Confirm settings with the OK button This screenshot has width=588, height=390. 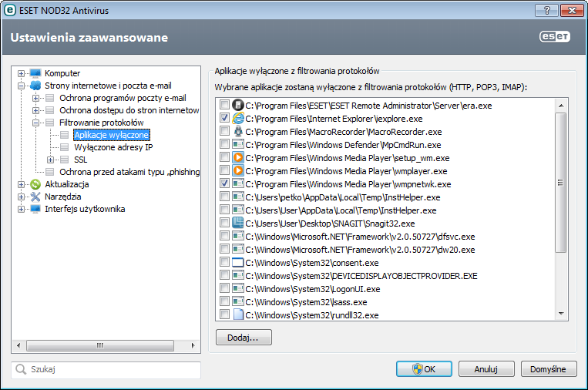tap(424, 369)
